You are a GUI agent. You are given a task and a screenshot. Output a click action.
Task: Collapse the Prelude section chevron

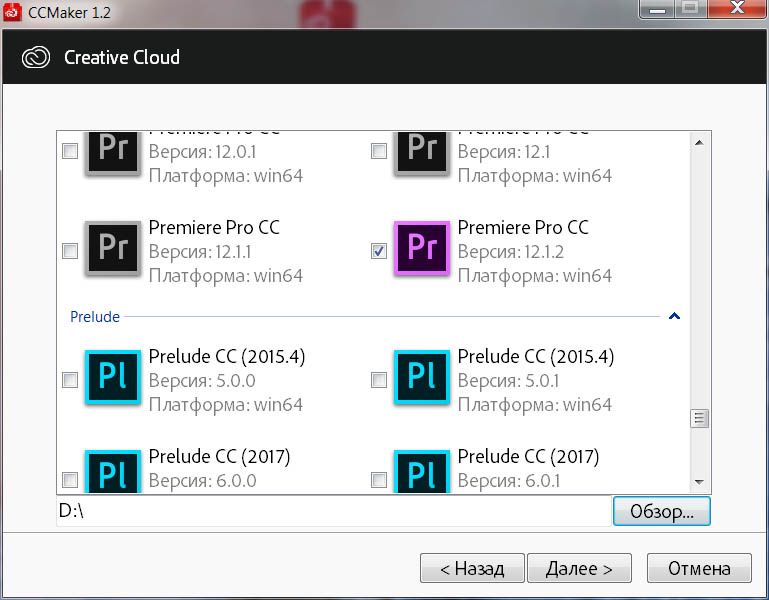click(674, 316)
